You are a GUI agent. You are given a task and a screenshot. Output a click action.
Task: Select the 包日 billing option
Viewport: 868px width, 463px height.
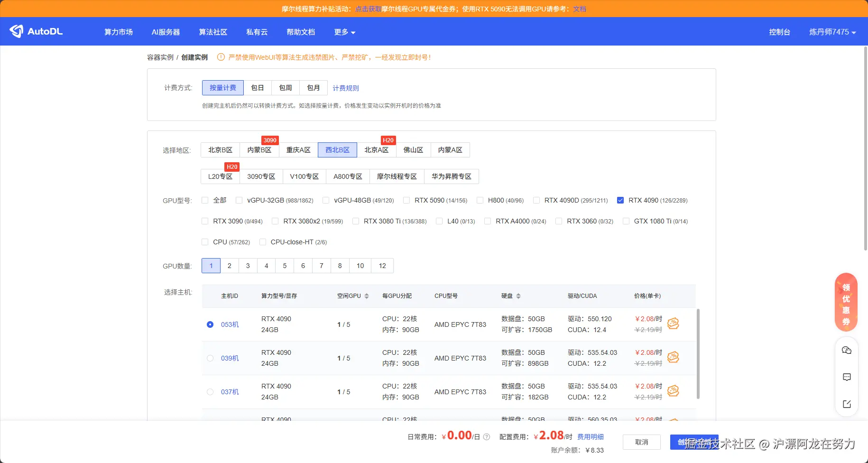(258, 88)
